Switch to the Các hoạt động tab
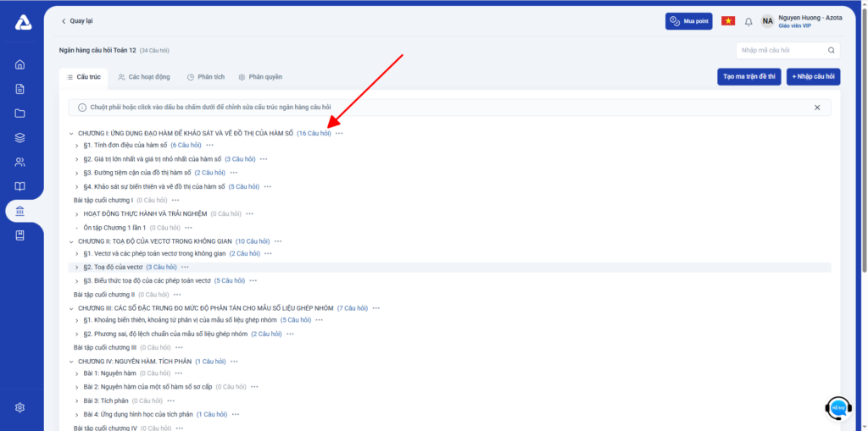 pos(143,77)
